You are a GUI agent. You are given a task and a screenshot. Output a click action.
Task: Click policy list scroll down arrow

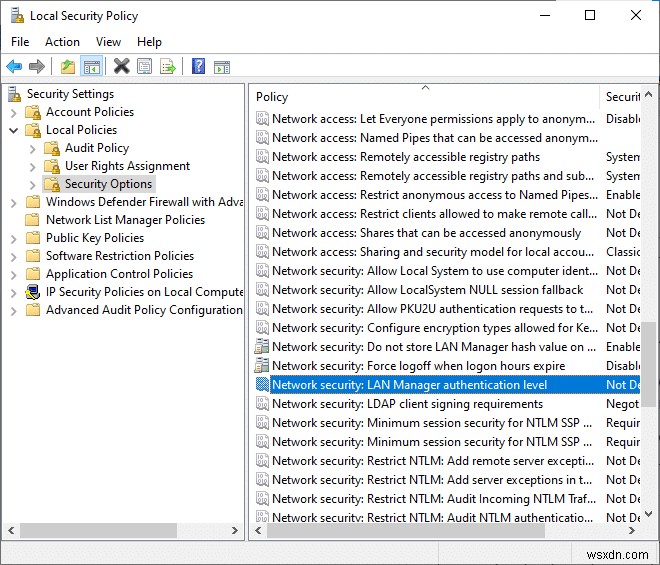pos(649,514)
